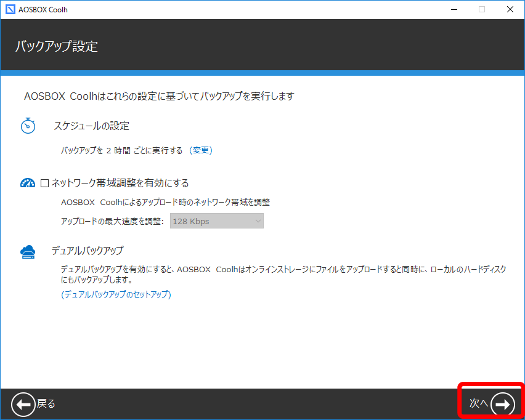
Task: Expand the upload speed dropdown chevron arrow
Action: point(258,221)
